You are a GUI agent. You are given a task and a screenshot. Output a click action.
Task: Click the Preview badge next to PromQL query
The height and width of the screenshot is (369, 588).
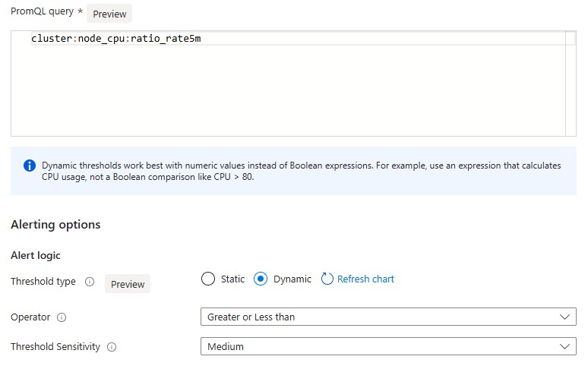(109, 14)
